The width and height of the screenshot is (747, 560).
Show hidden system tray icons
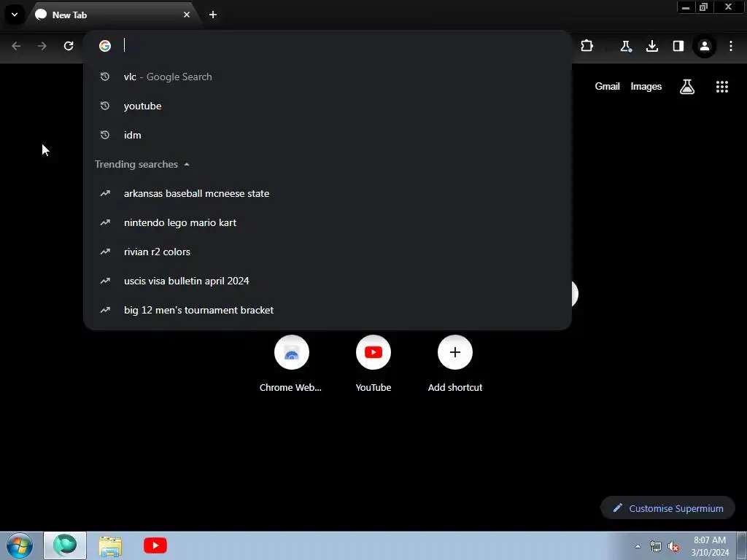pos(638,546)
